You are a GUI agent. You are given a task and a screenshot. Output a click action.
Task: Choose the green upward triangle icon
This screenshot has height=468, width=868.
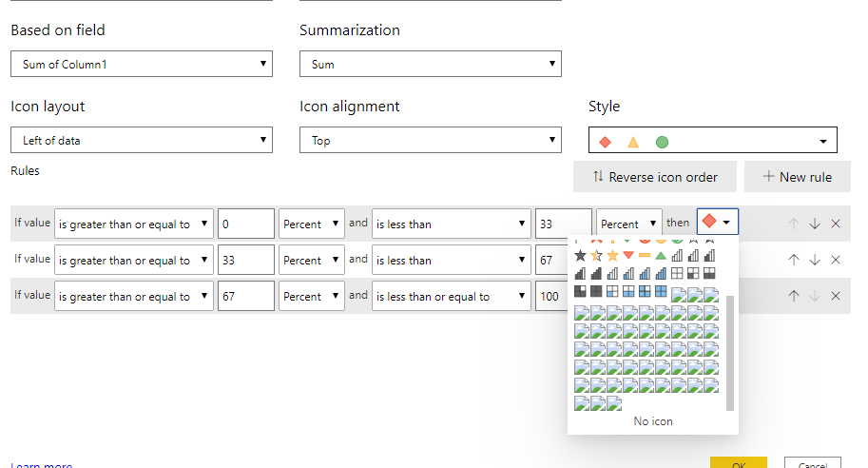pos(661,255)
